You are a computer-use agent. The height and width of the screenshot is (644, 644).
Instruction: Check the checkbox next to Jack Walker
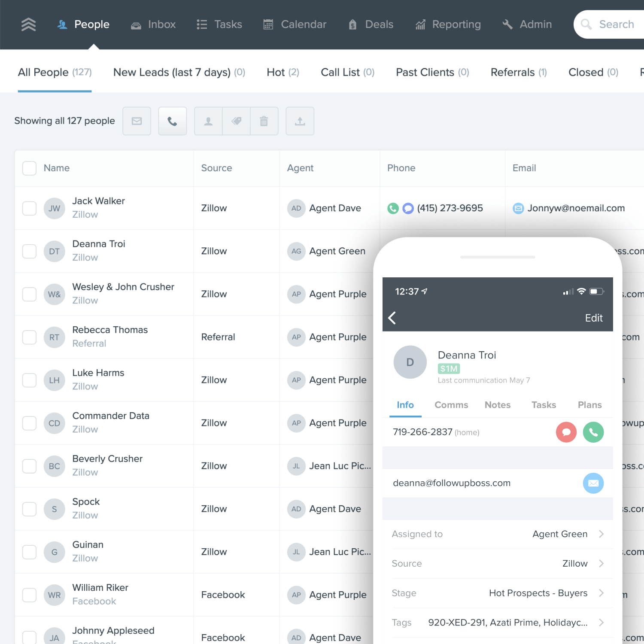tap(29, 208)
